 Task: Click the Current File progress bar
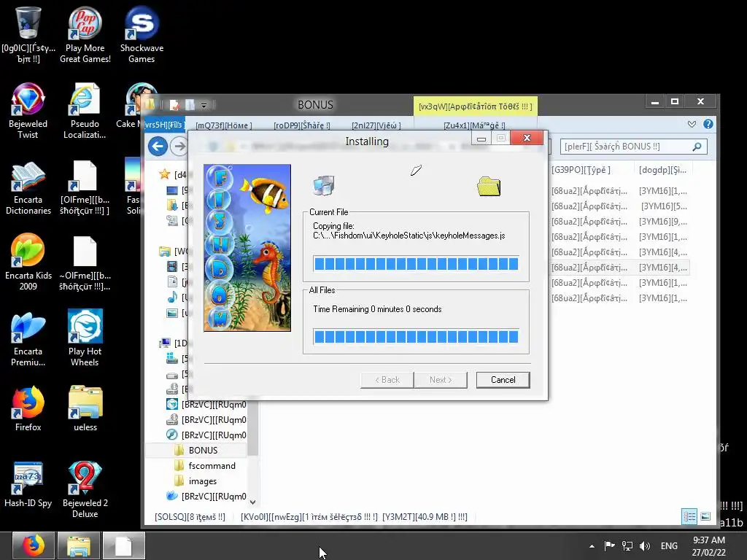coord(416,264)
